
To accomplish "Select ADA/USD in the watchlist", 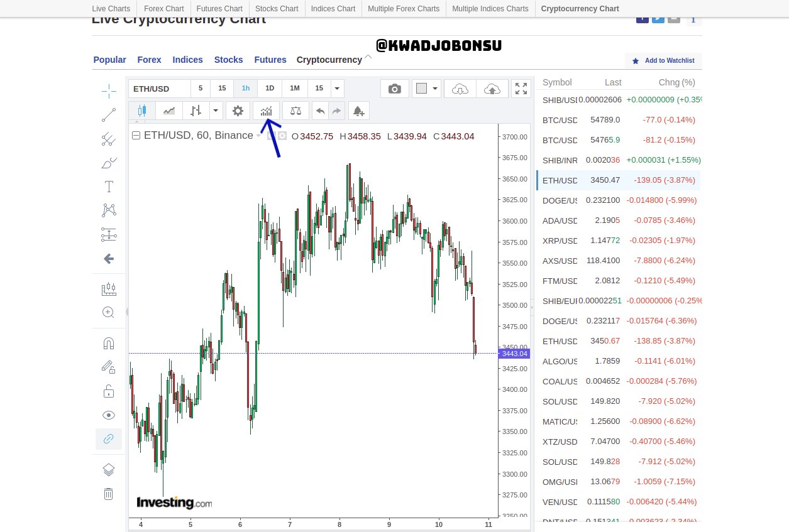I will click(618, 220).
